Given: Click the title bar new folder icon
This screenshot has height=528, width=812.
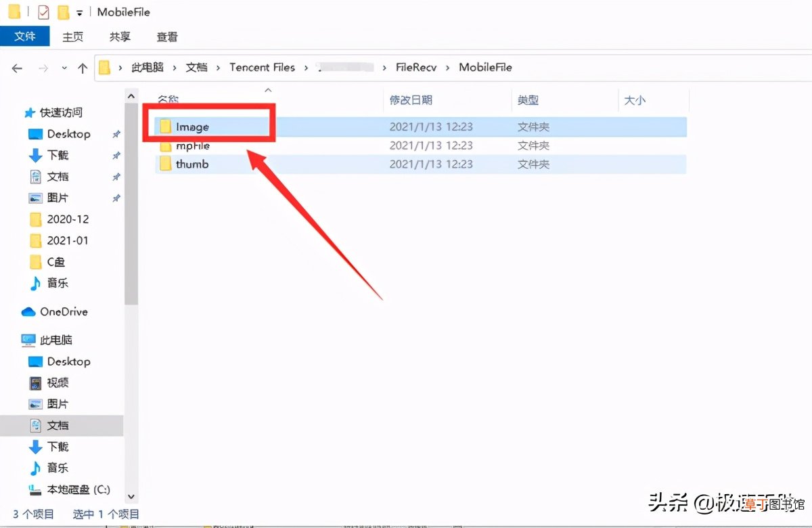Looking at the screenshot, I should [x=63, y=12].
